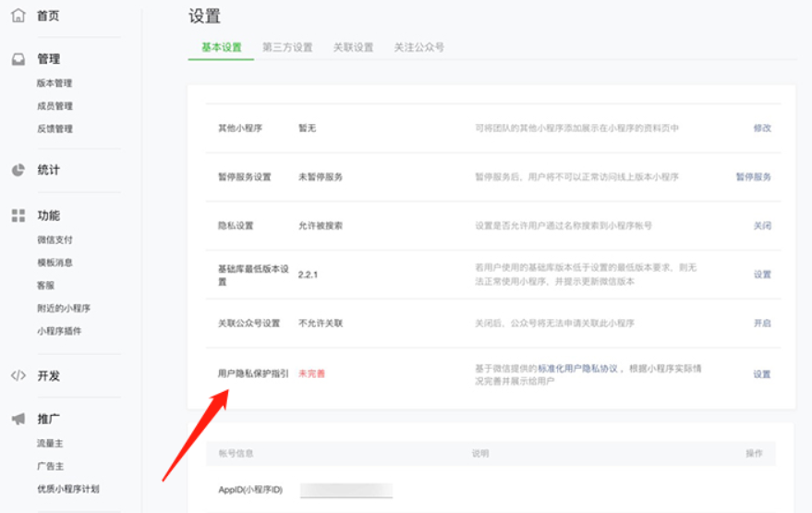
Task: Click 暂停服务 link on the right
Action: [x=753, y=177]
